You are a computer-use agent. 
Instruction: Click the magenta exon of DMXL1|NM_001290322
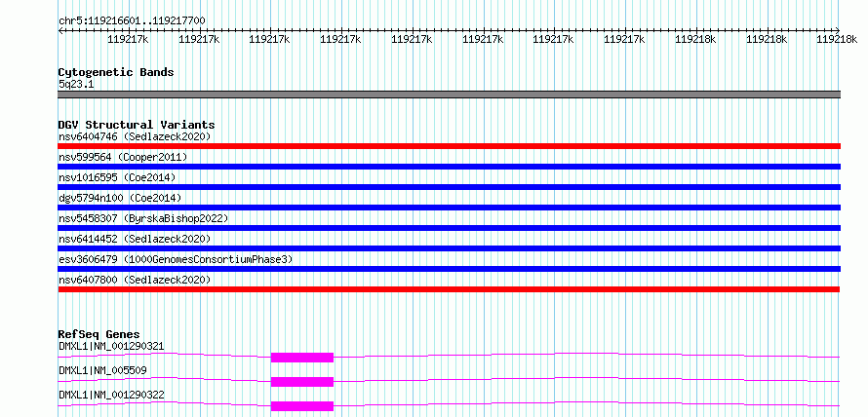click(x=302, y=406)
